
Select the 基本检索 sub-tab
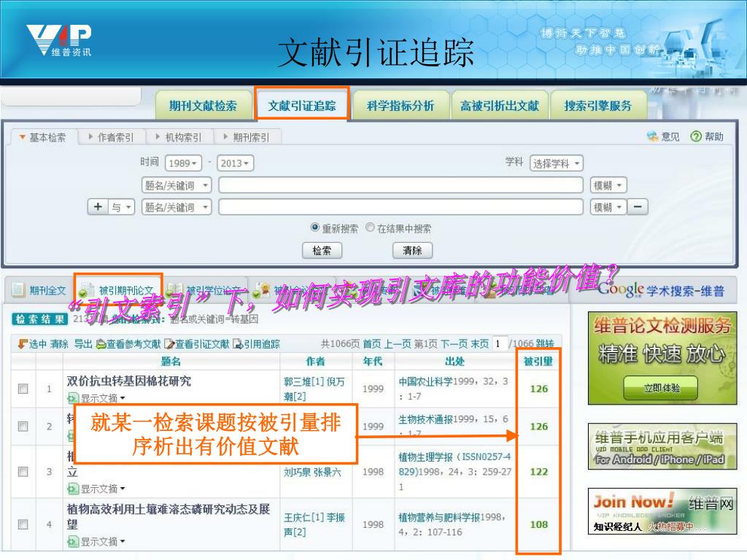tap(43, 137)
